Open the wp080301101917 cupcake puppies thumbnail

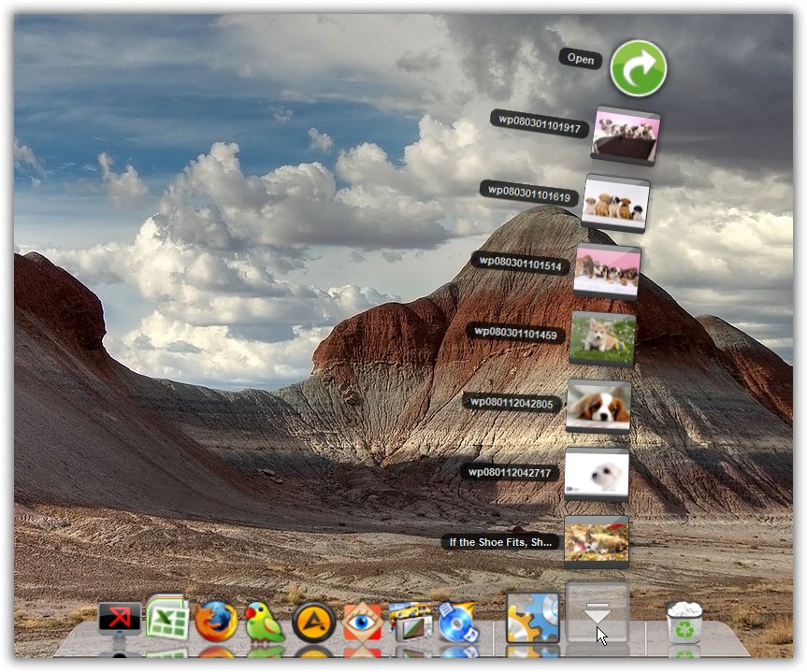(x=625, y=136)
